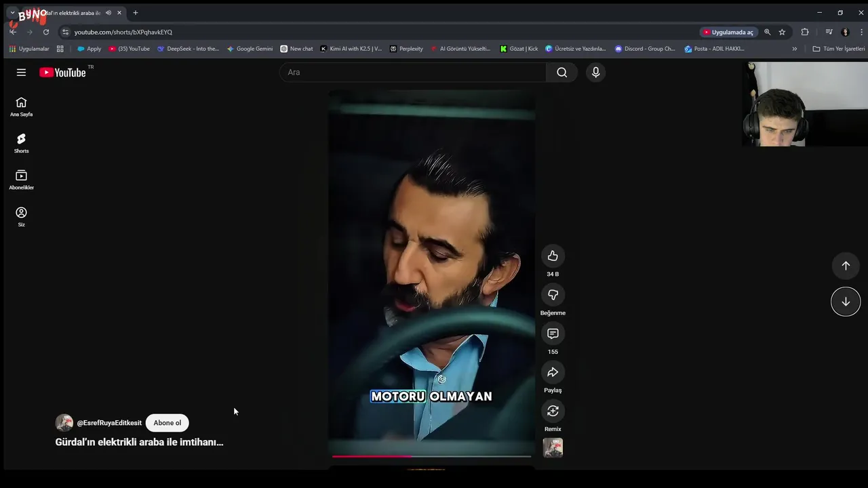
Task: Open the Ücretsiz ve Yazdırıla bookmark
Action: tap(576, 49)
